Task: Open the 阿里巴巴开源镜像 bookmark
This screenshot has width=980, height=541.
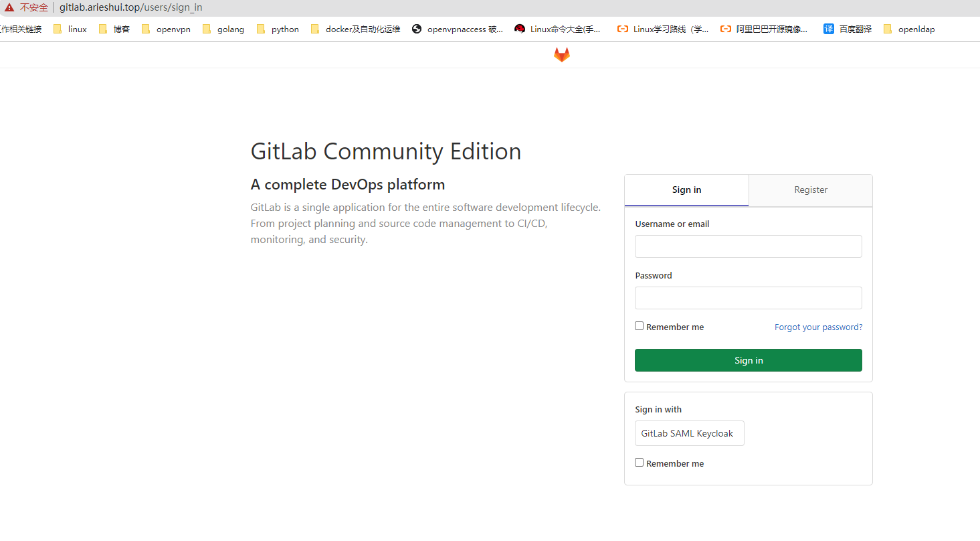Action: point(763,29)
